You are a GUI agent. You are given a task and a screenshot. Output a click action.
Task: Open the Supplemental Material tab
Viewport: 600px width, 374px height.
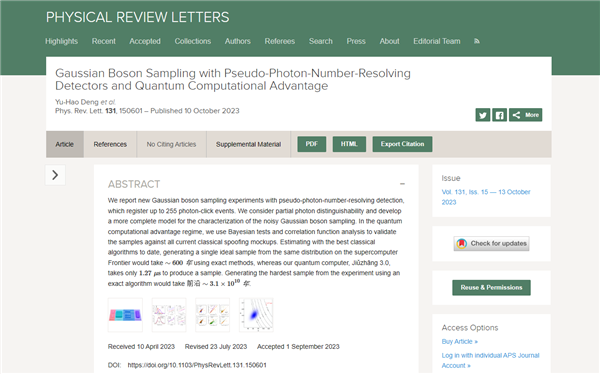(x=248, y=144)
